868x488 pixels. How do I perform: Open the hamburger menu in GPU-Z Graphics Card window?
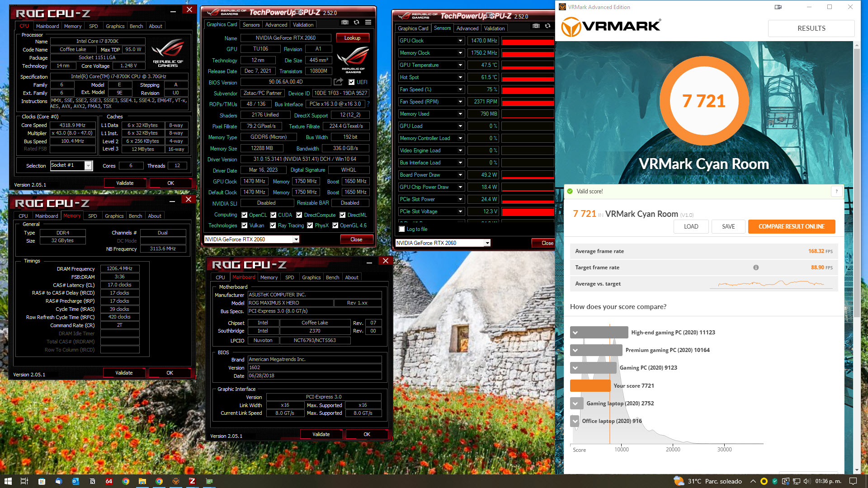[x=368, y=22]
